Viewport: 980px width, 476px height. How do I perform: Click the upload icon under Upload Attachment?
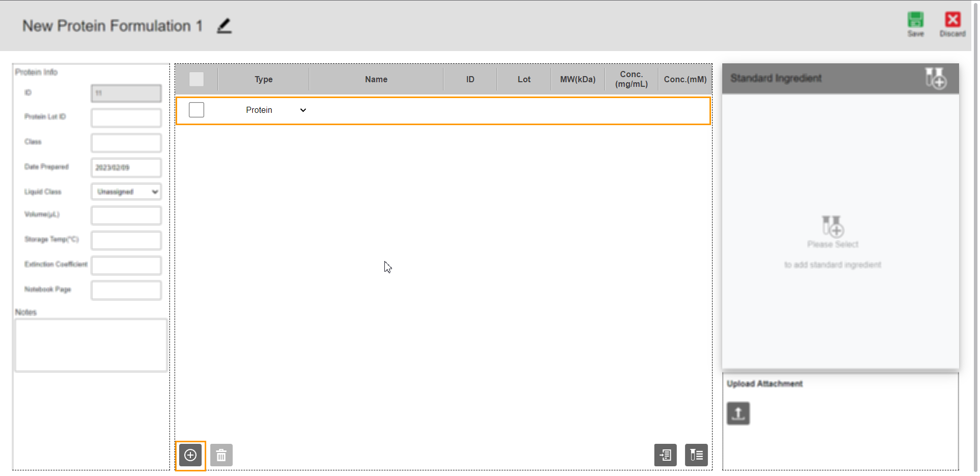click(738, 413)
